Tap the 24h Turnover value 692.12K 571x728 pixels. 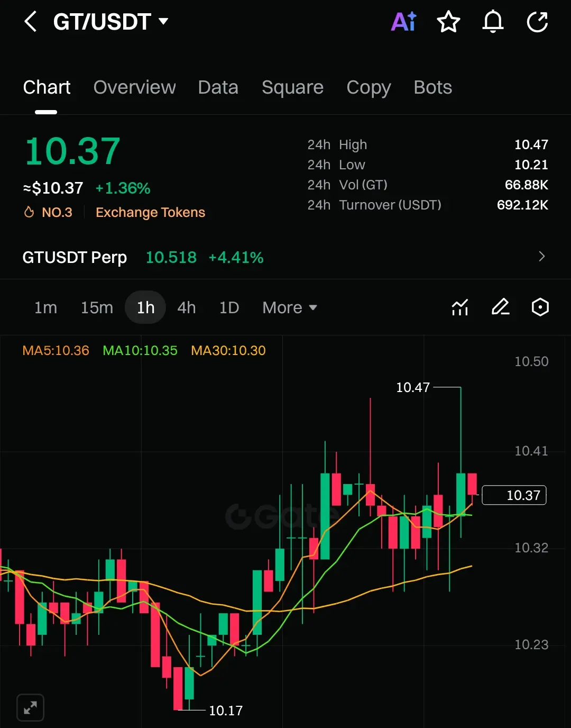522,205
